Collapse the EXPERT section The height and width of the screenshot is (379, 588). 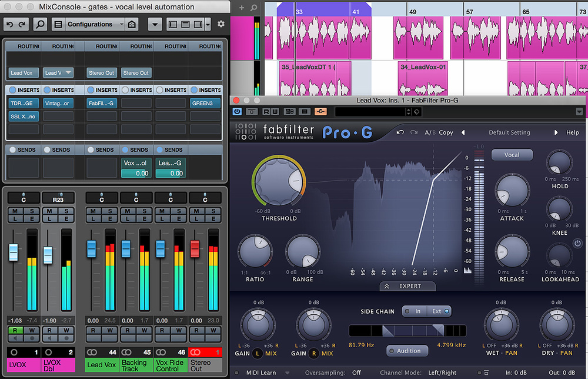click(407, 287)
